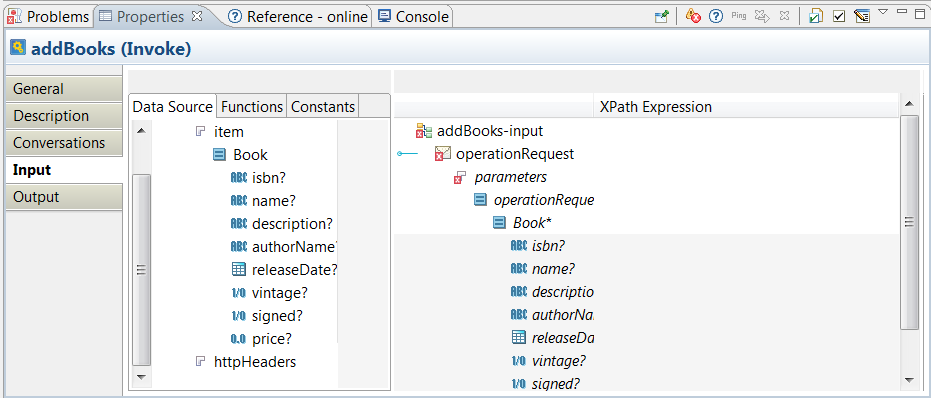Image resolution: width=931 pixels, height=398 pixels.
Task: Open the Output section tab
Action: [x=64, y=197]
